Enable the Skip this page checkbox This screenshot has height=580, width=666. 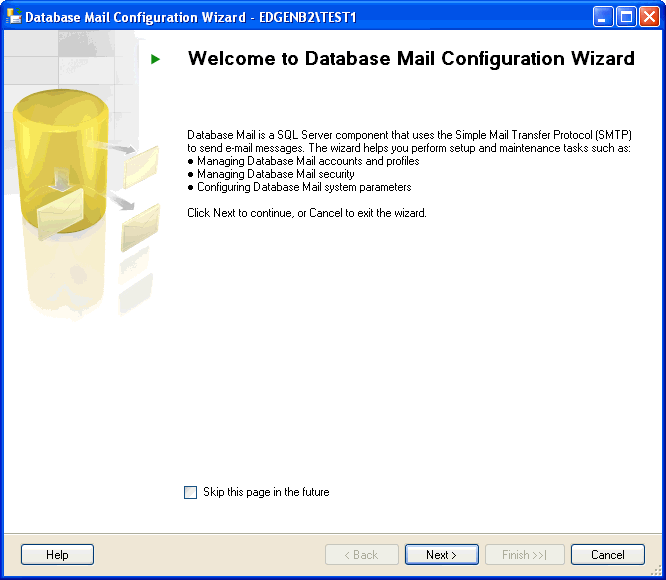click(191, 492)
